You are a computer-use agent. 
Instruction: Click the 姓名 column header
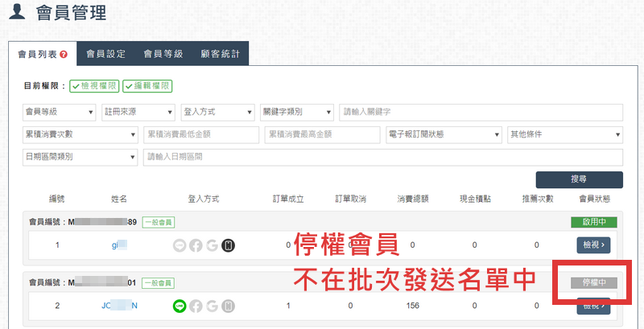pyautogui.click(x=119, y=199)
